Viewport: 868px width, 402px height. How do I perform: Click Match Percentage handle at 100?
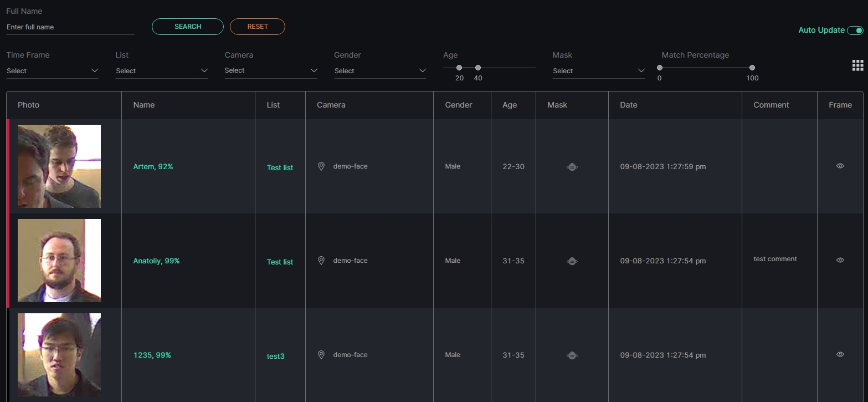[x=752, y=68]
